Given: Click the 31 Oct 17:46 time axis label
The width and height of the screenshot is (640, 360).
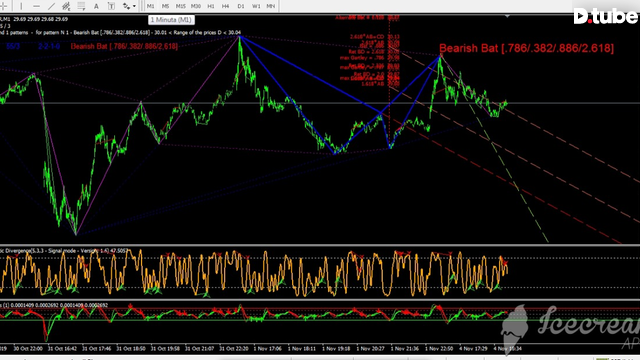Looking at the screenshot, I should click(x=96, y=349).
